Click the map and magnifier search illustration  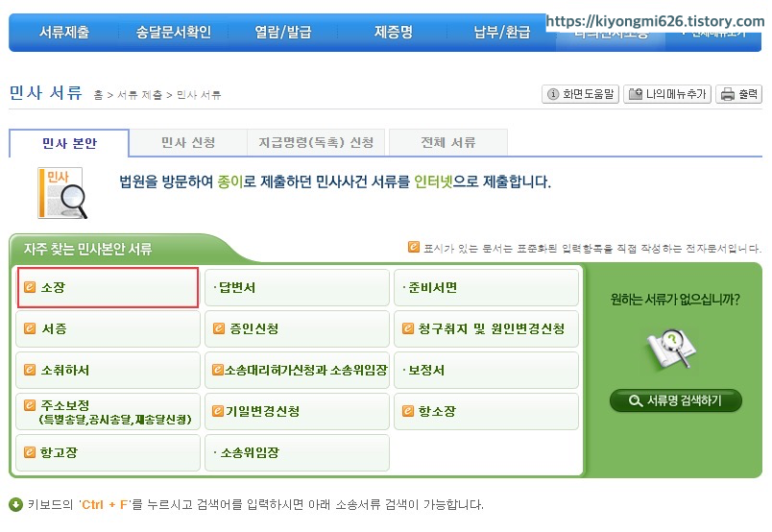pyautogui.click(x=671, y=350)
